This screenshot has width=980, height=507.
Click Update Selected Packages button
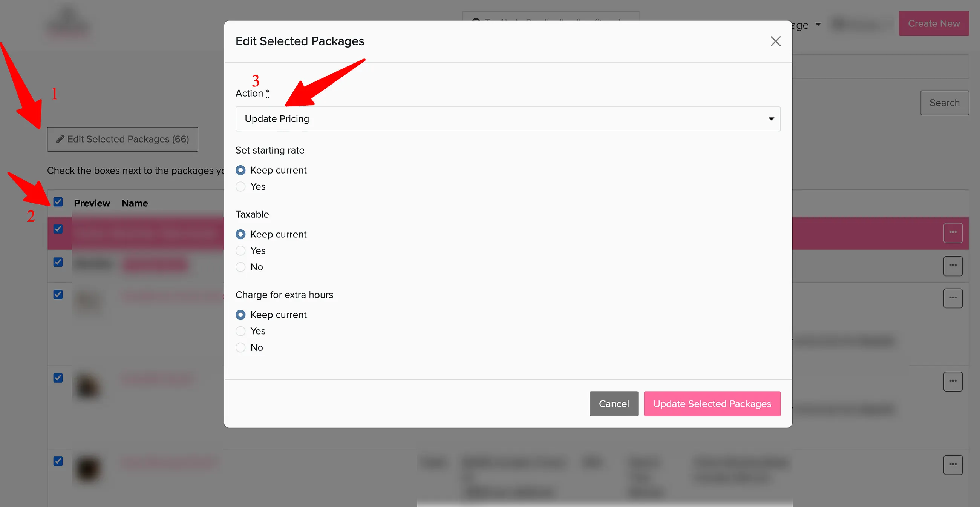tap(712, 404)
